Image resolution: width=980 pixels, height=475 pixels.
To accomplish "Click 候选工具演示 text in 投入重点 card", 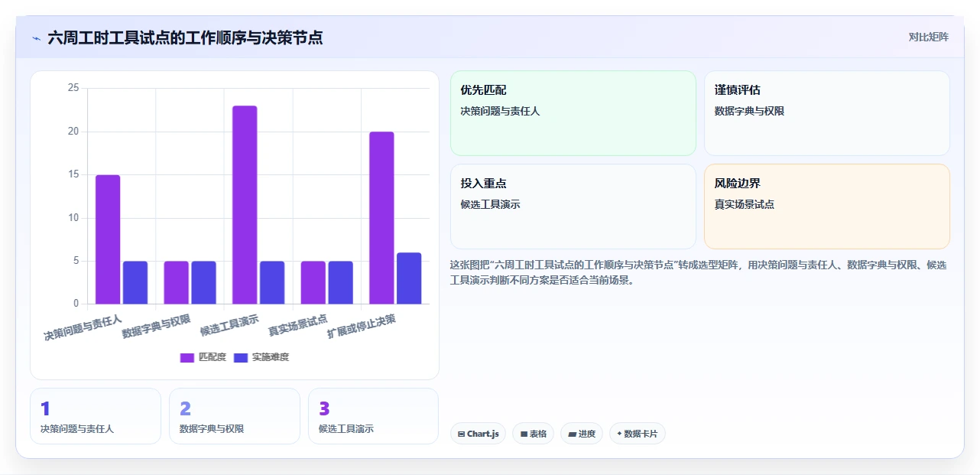I will click(x=490, y=204).
